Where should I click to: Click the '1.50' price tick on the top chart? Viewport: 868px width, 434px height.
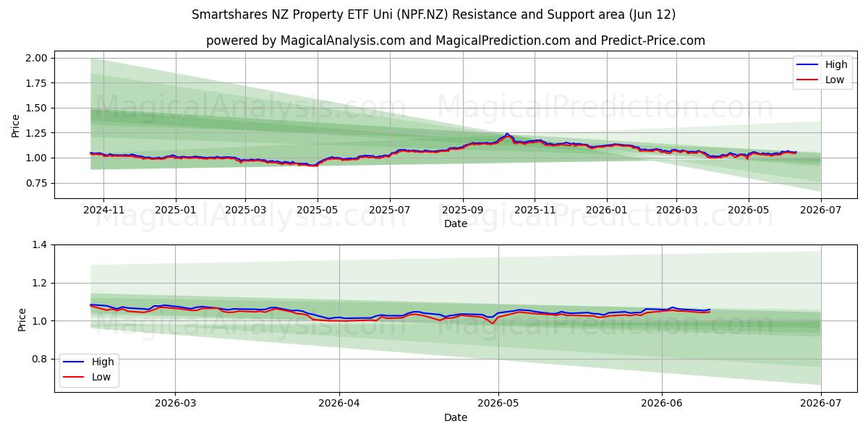pyautogui.click(x=36, y=108)
